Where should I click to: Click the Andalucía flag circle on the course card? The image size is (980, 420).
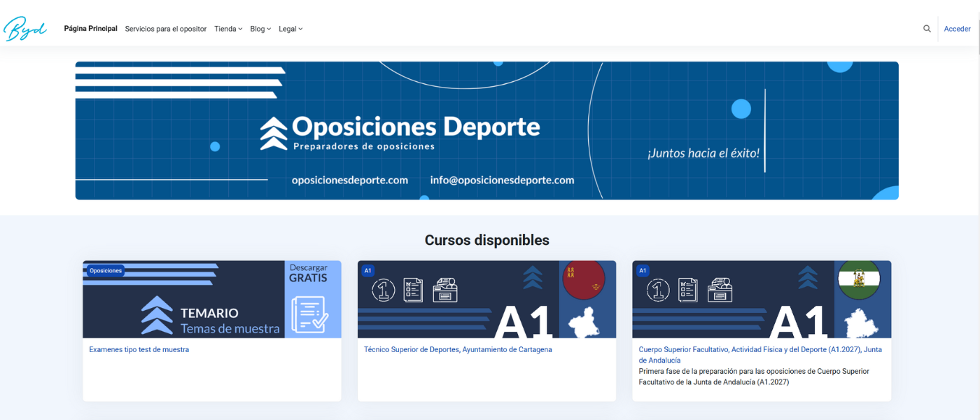pos(860,279)
